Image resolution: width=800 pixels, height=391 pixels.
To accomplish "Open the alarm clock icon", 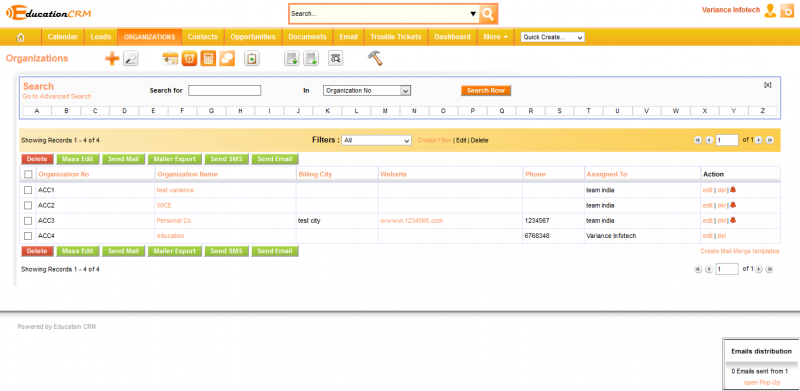I will pyautogui.click(x=189, y=59).
